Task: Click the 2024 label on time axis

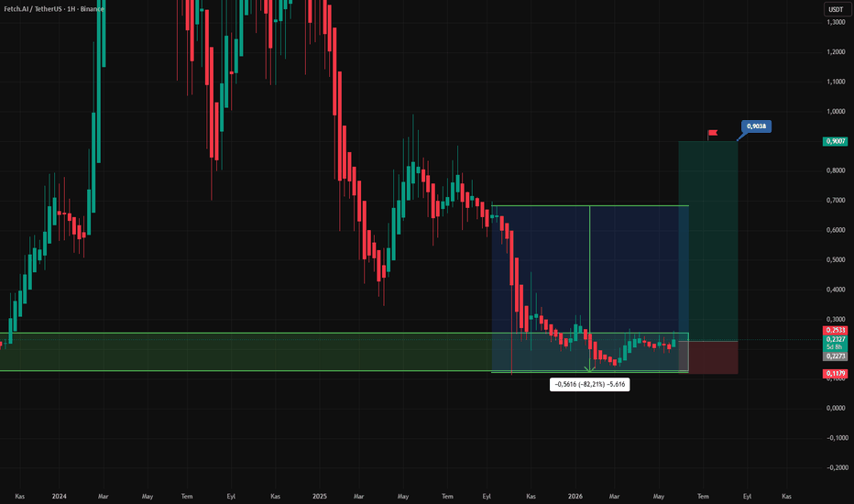Action: pyautogui.click(x=60, y=497)
